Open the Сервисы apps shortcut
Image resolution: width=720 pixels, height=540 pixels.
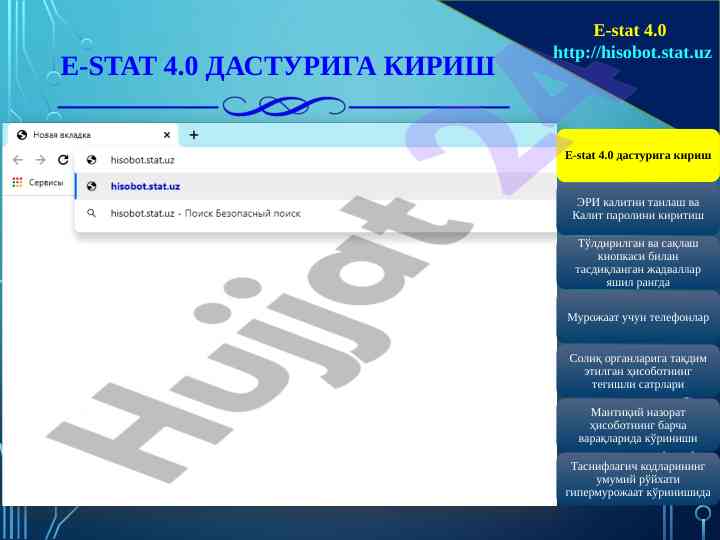pyautogui.click(x=38, y=182)
